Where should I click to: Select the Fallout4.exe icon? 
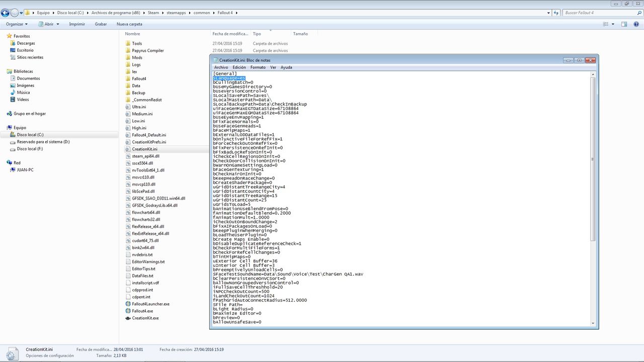coord(128,311)
